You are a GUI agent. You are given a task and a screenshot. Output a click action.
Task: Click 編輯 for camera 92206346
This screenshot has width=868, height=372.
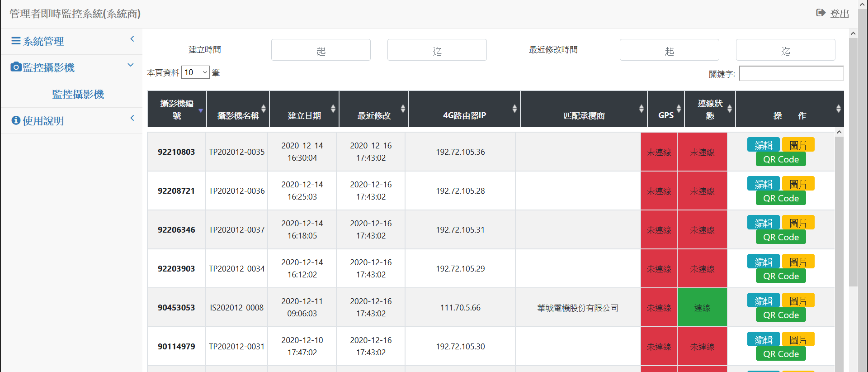point(763,223)
